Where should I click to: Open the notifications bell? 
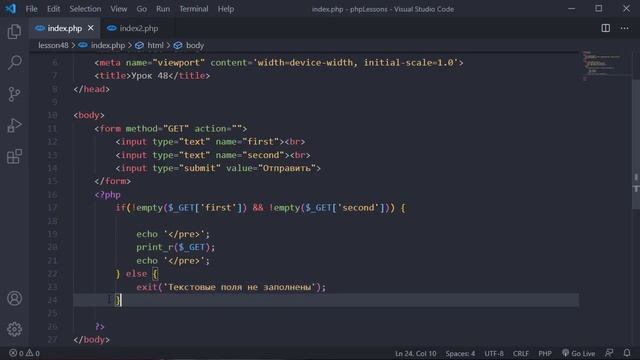[x=627, y=353]
